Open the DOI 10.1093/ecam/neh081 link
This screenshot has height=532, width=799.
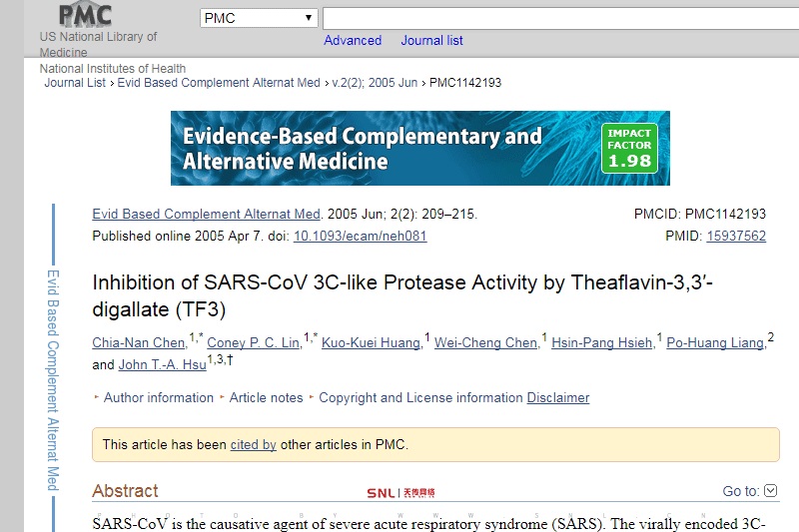click(360, 237)
